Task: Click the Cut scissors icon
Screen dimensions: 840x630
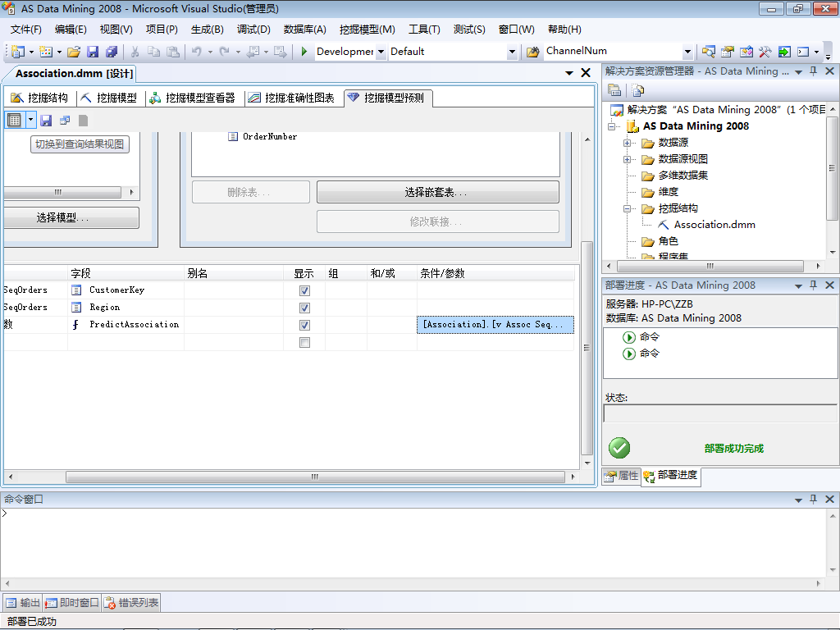Action: (135, 52)
